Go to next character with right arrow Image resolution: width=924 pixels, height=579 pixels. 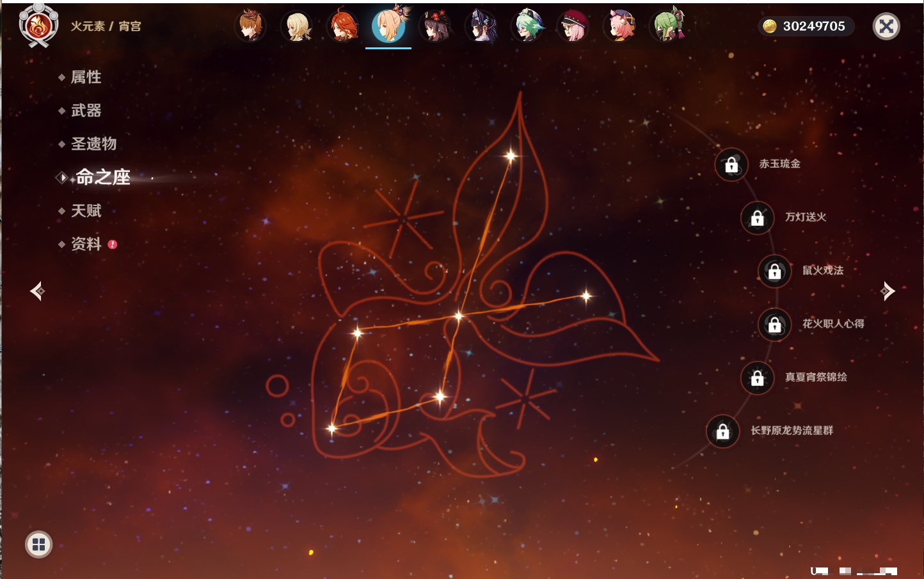pos(887,291)
